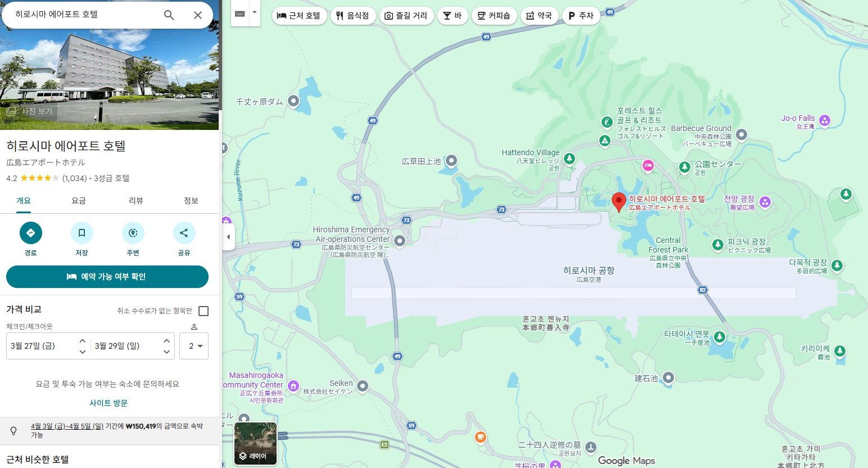868x468 pixels.
Task: Click the 타테이시 연못 green marker
Action: tap(720, 337)
